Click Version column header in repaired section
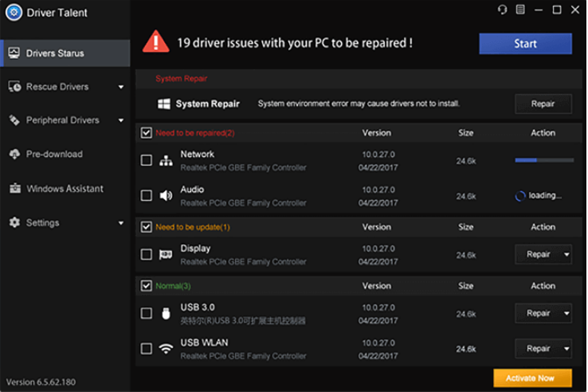This screenshot has height=392, width=588. 377,133
